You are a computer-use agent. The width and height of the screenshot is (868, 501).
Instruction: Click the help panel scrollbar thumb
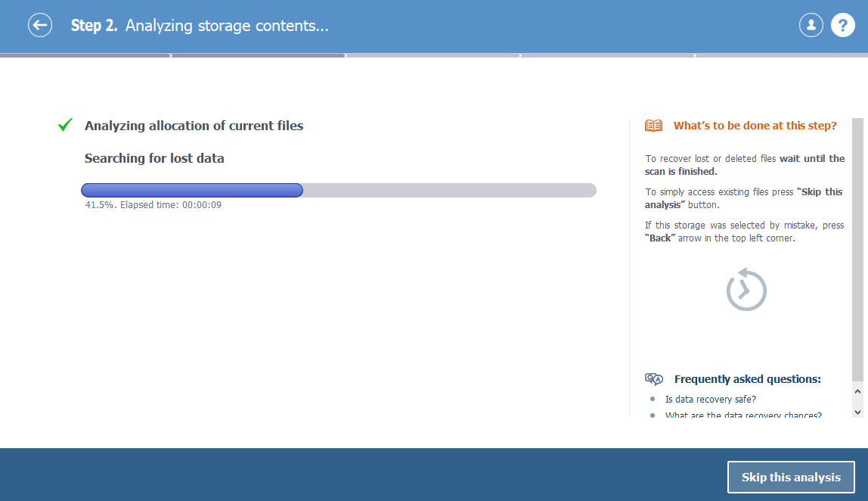[x=857, y=250]
